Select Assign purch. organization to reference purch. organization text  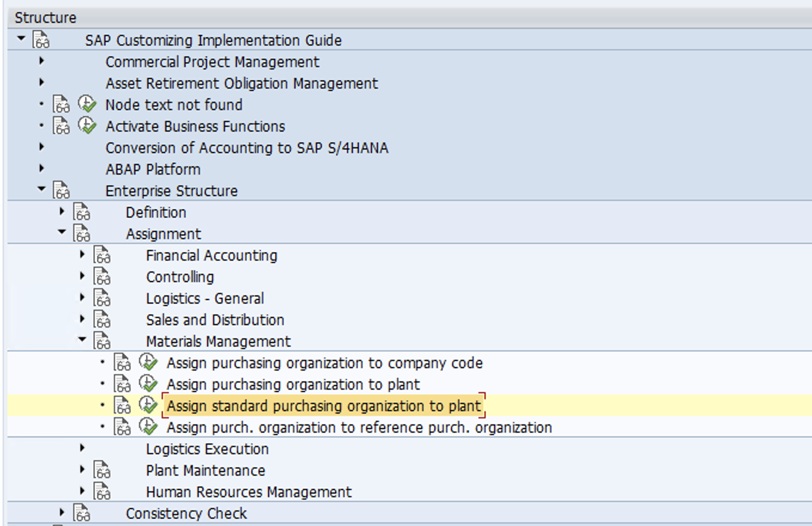click(359, 427)
